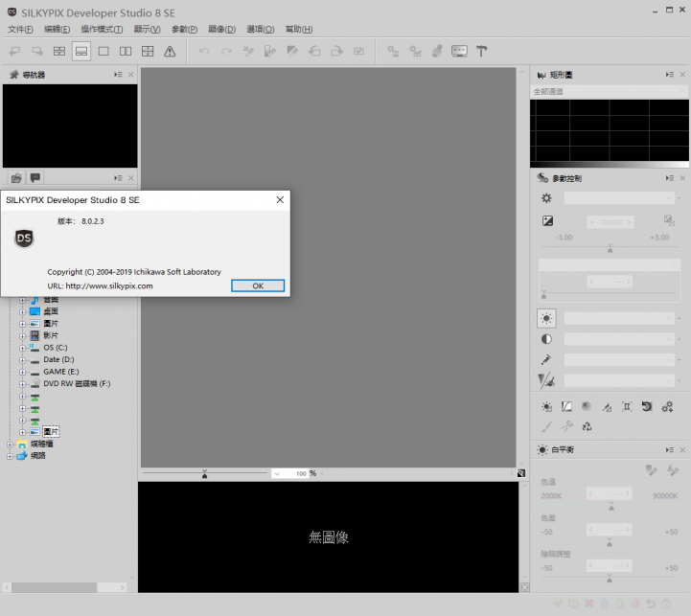Viewport: 691px width, 616px height.
Task: Open the display settings monitor icon
Action: (459, 51)
